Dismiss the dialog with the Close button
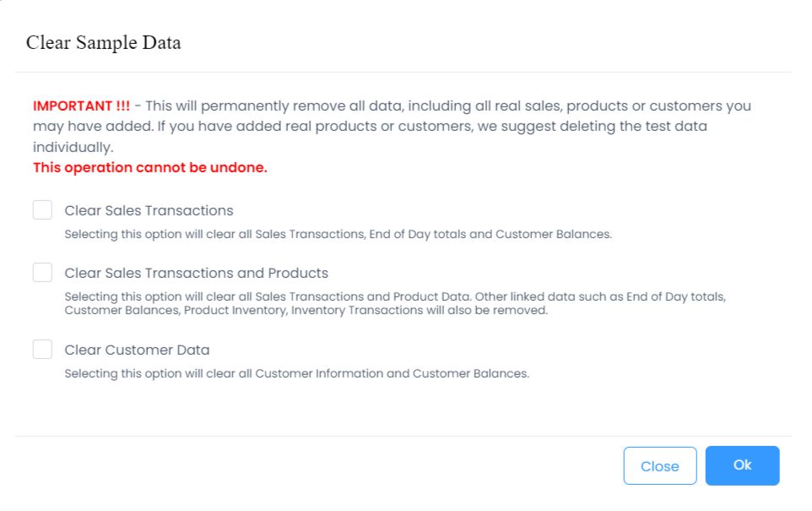Viewport: 812px width, 511px height. tap(659, 466)
